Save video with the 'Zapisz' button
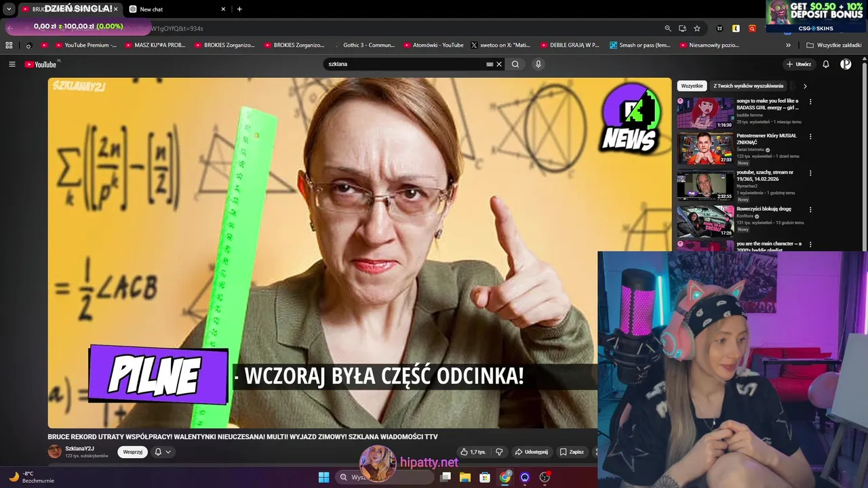 pos(572,452)
